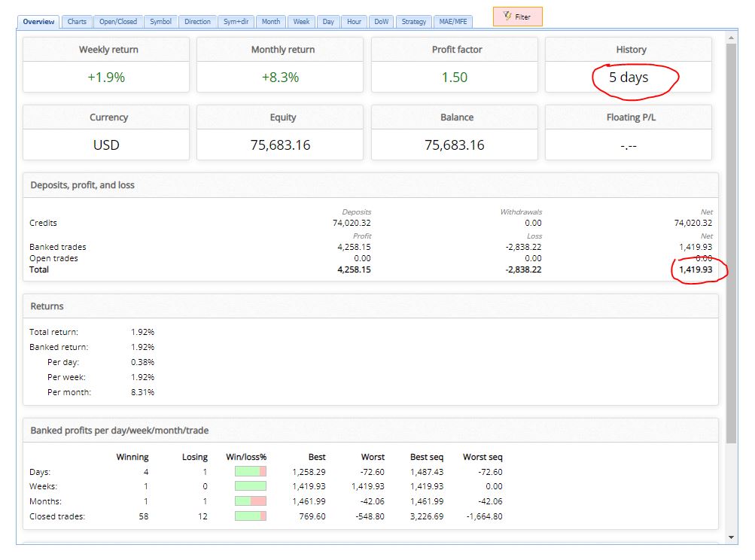
Task: Click the Closed trades best value 769.60
Action: [312, 516]
